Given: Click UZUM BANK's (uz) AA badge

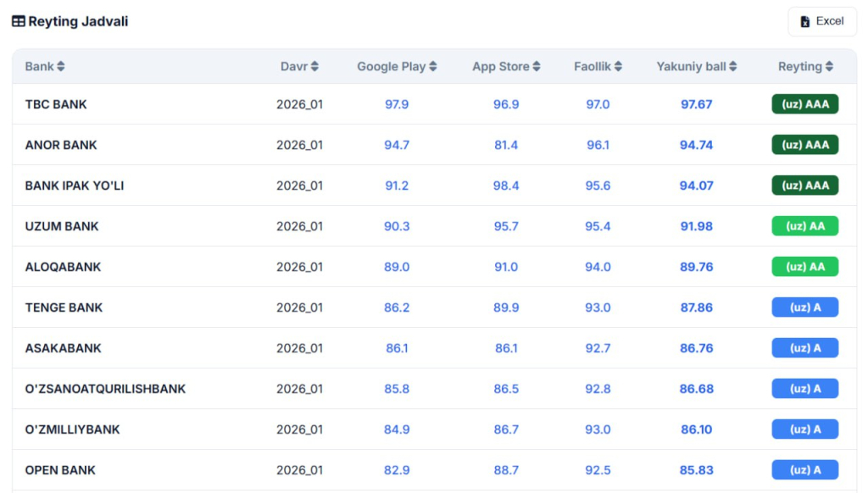Looking at the screenshot, I should click(x=804, y=226).
